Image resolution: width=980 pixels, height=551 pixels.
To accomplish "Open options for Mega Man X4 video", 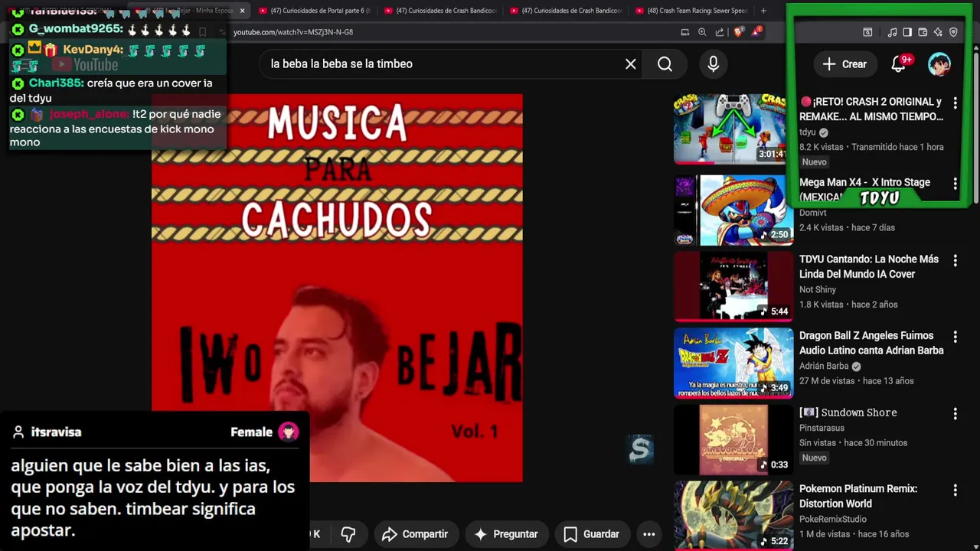I will click(955, 184).
